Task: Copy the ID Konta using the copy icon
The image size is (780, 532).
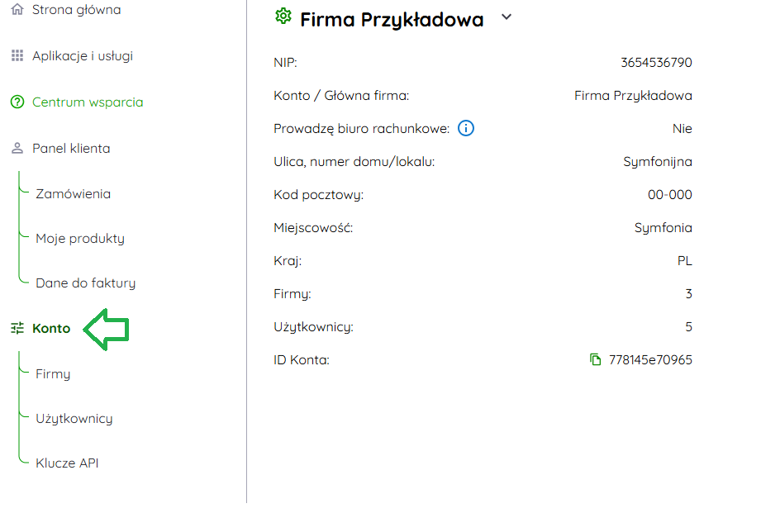Action: point(595,360)
